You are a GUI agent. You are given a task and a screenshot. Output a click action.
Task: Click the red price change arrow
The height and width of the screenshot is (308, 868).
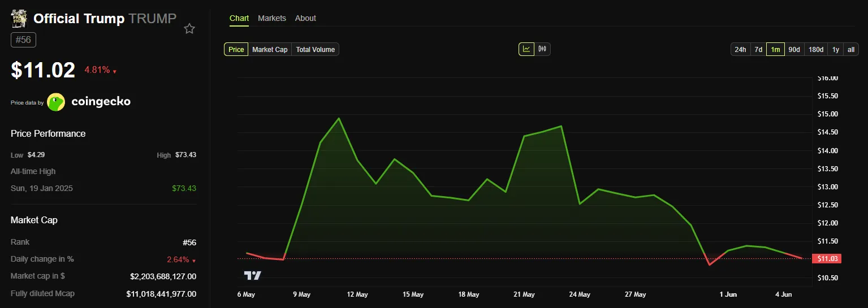114,72
